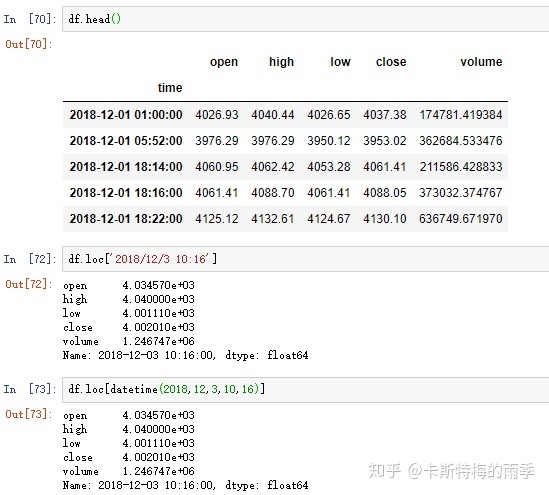Screen dimensions: 549x495
Task: Click the Out[73] open 4.034570e+03 line
Action: click(129, 415)
